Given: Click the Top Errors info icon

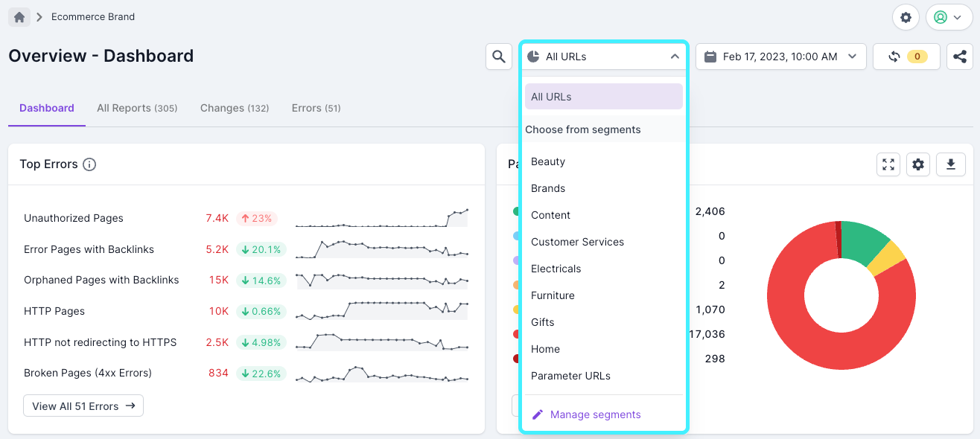Looking at the screenshot, I should coord(89,164).
